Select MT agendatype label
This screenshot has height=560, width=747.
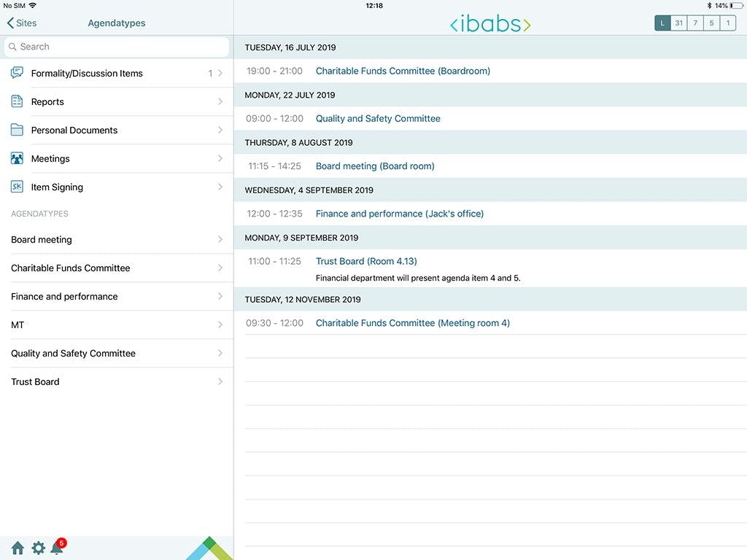[x=18, y=324]
